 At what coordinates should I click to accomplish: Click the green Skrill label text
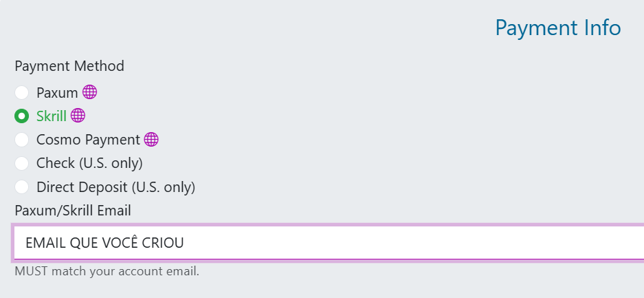(52, 116)
